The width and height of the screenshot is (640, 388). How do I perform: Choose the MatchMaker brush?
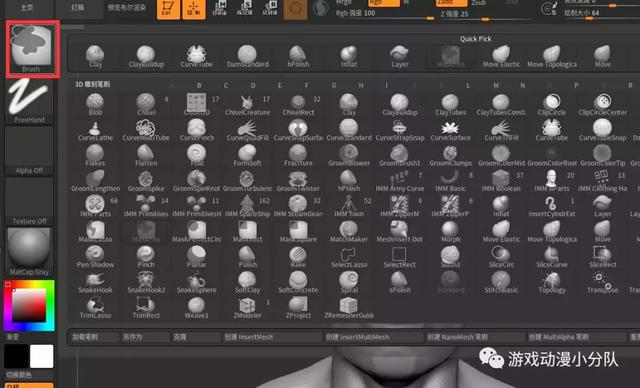pos(349,232)
